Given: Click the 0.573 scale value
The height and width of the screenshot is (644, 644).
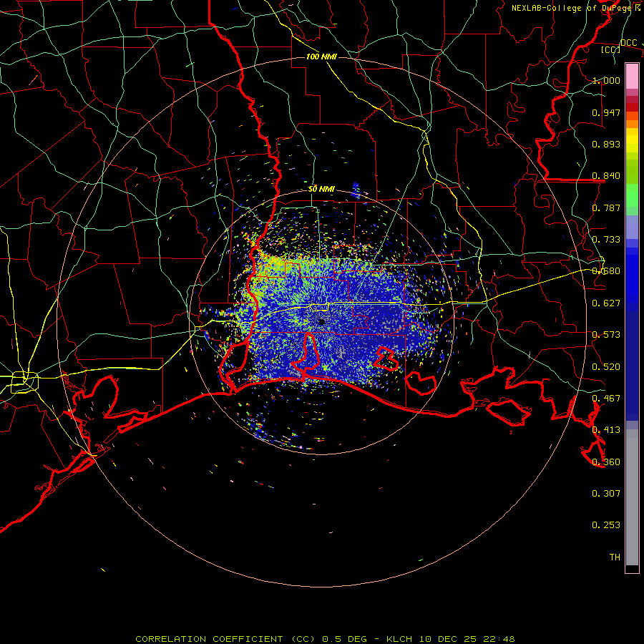Looking at the screenshot, I should click(606, 335).
